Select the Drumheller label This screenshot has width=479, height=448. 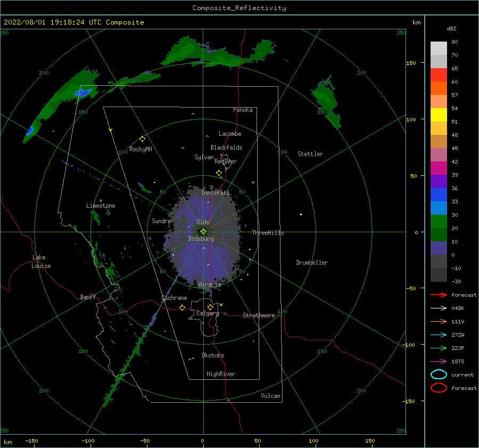click(x=312, y=263)
